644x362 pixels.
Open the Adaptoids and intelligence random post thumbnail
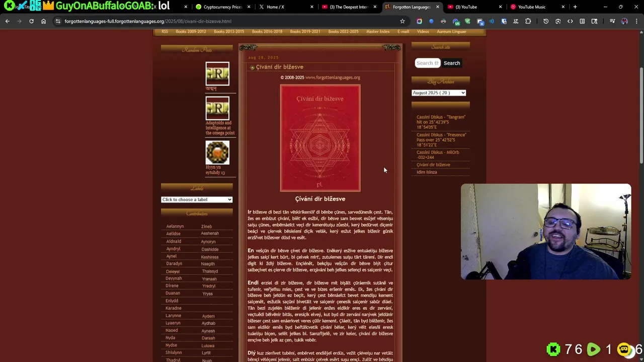(217, 108)
